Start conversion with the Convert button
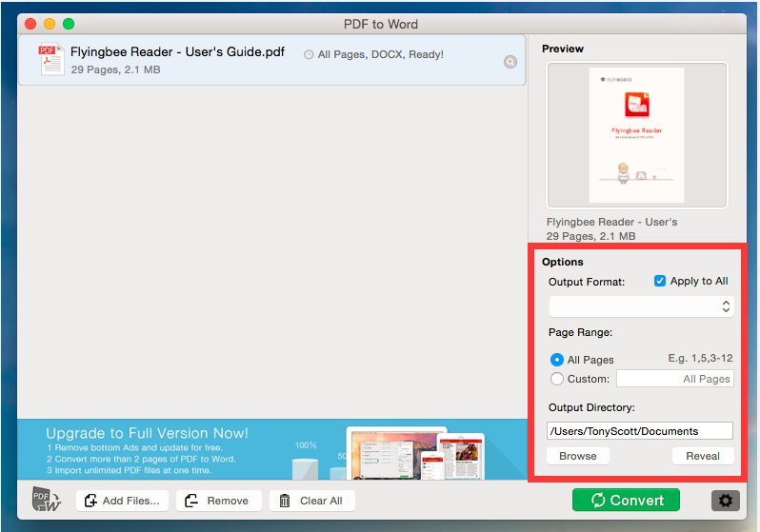The image size is (760, 532). 626,500
